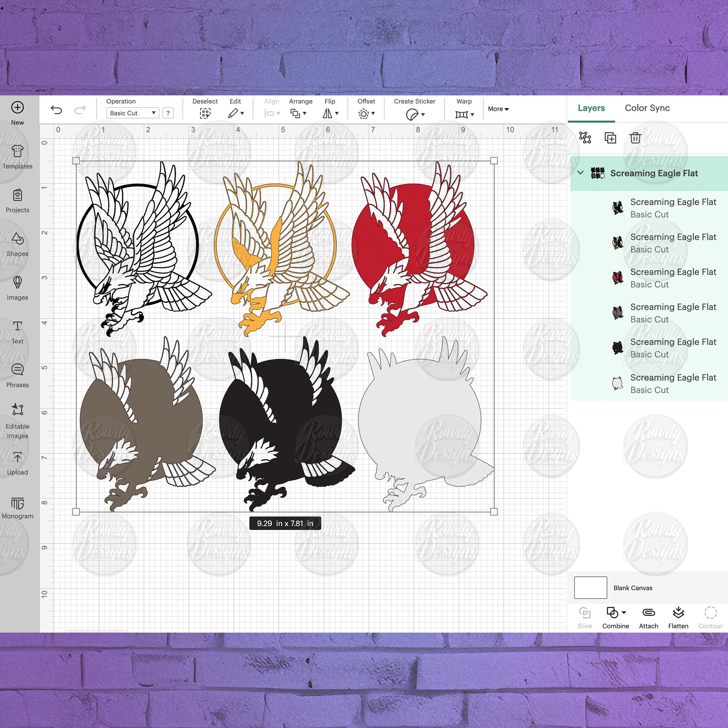This screenshot has width=728, height=728.
Task: Attach the selected layers
Action: tap(648, 613)
